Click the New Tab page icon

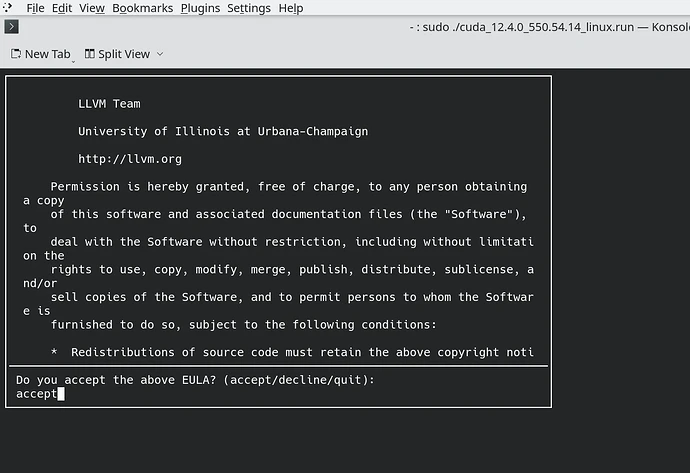15,54
